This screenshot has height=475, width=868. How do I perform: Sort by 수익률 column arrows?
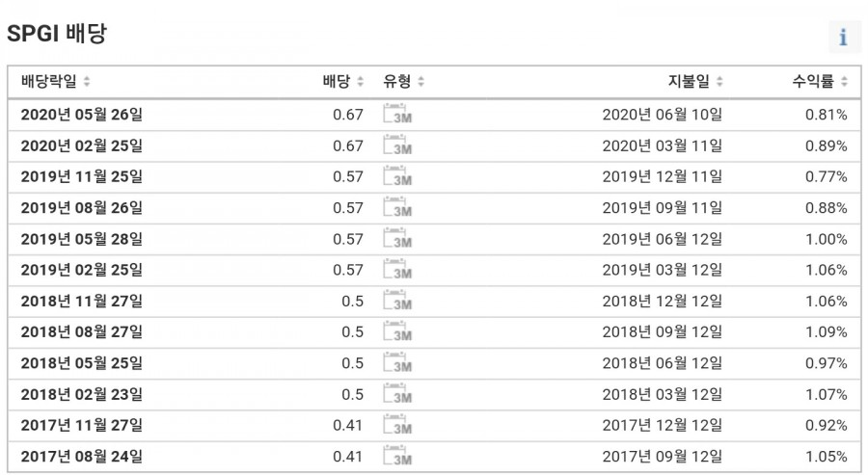(x=844, y=81)
